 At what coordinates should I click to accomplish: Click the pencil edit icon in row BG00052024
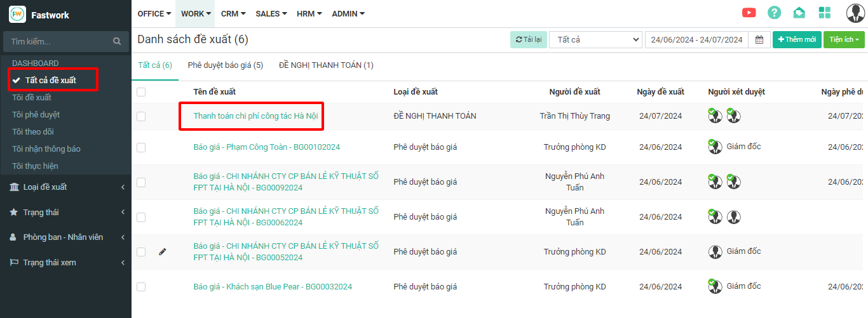click(x=162, y=252)
